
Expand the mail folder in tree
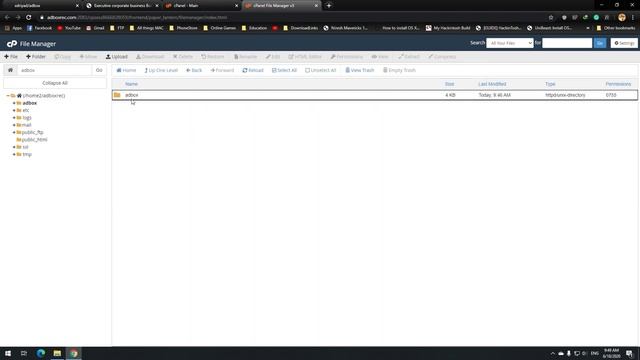pyautogui.click(x=14, y=125)
